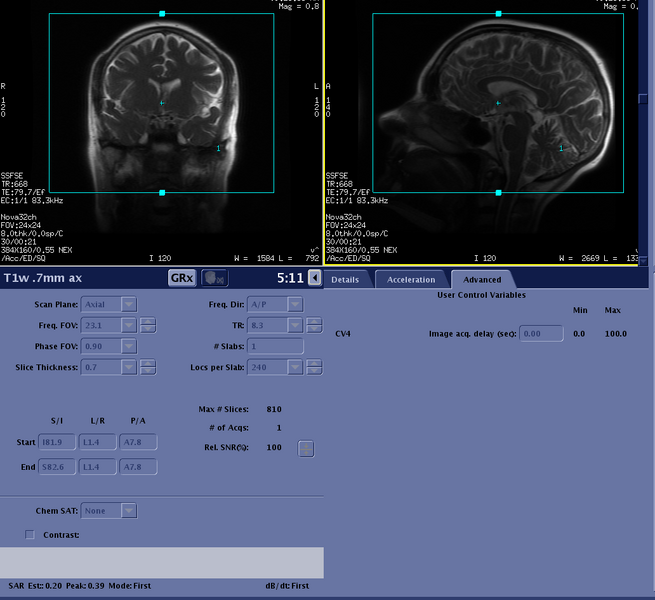
Task: Select the Advanced tab
Action: point(482,280)
